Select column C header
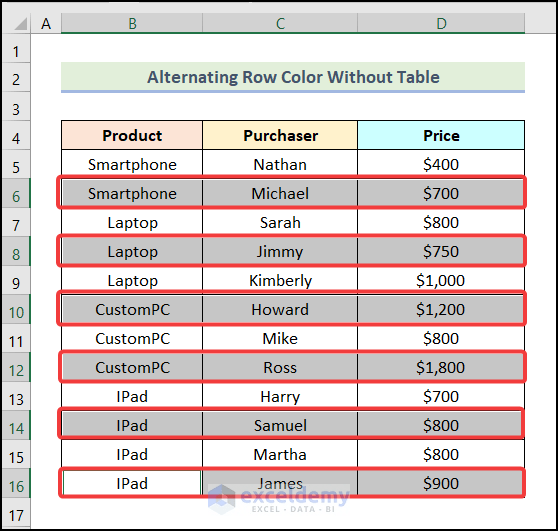This screenshot has width=558, height=531. click(x=280, y=23)
